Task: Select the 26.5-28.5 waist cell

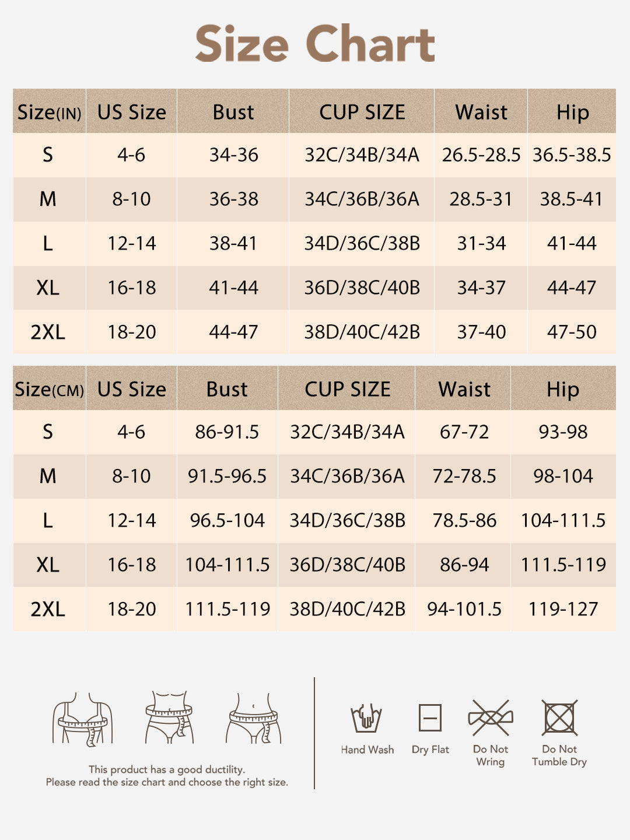Action: point(481,155)
